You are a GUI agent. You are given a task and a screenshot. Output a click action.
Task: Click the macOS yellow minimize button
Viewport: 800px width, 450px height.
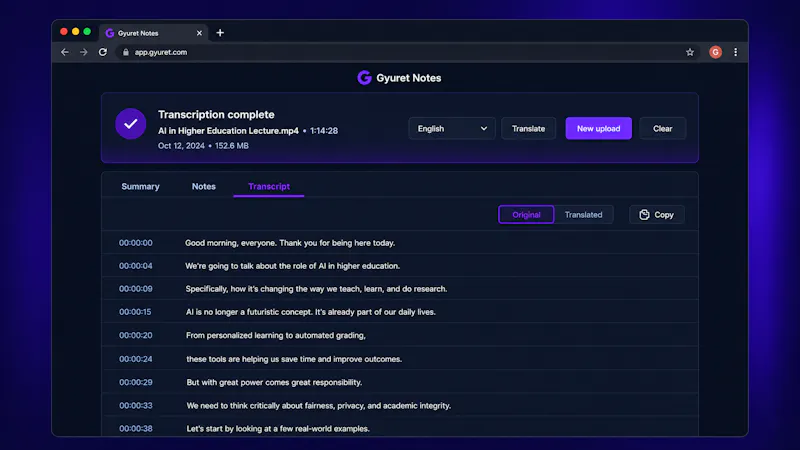pyautogui.click(x=76, y=32)
